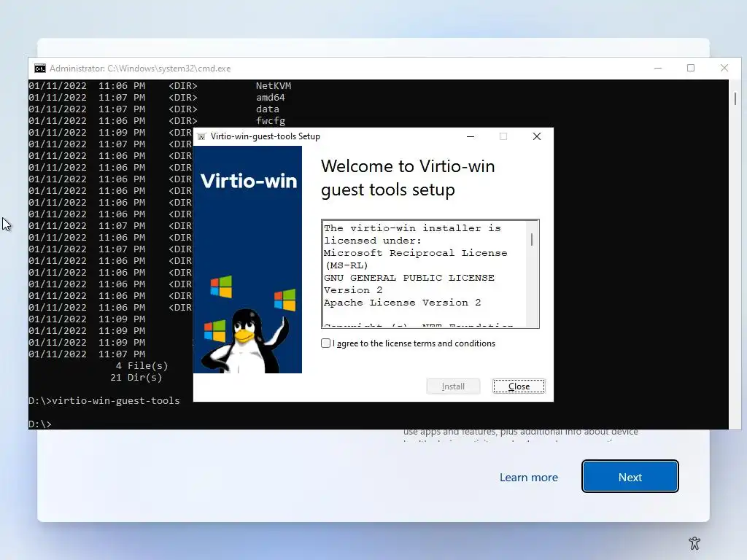747x560 pixels.
Task: Click the Tux penguin image in setup
Action: coord(244,341)
